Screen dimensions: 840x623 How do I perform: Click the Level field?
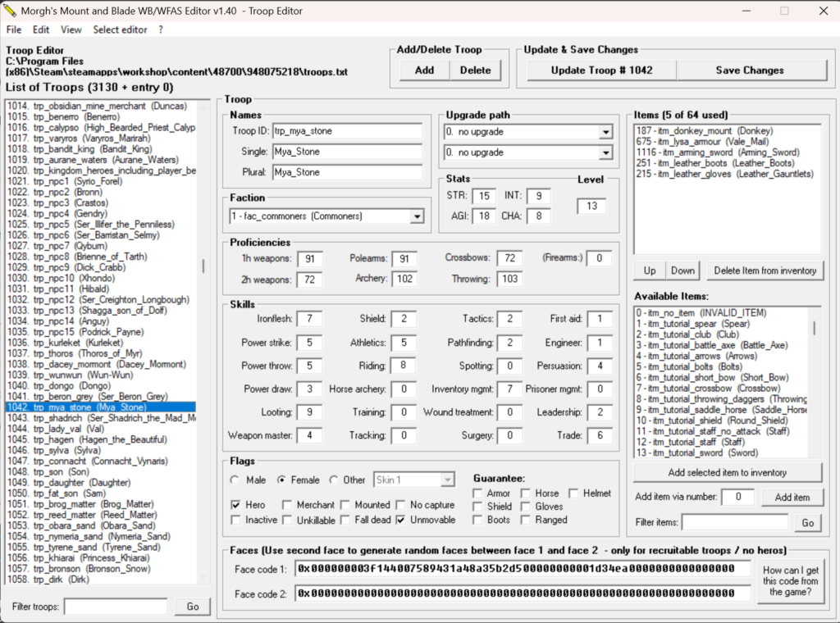pos(591,206)
